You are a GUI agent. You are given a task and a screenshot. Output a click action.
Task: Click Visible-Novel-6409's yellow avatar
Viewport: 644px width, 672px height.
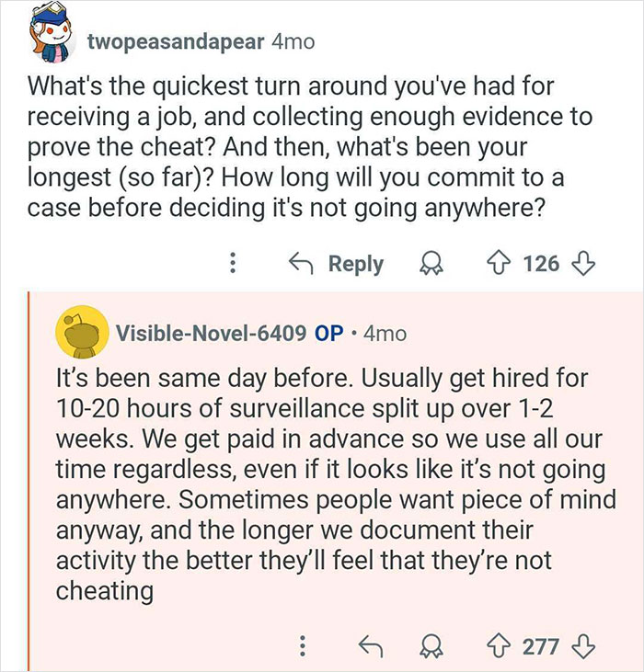[80, 332]
